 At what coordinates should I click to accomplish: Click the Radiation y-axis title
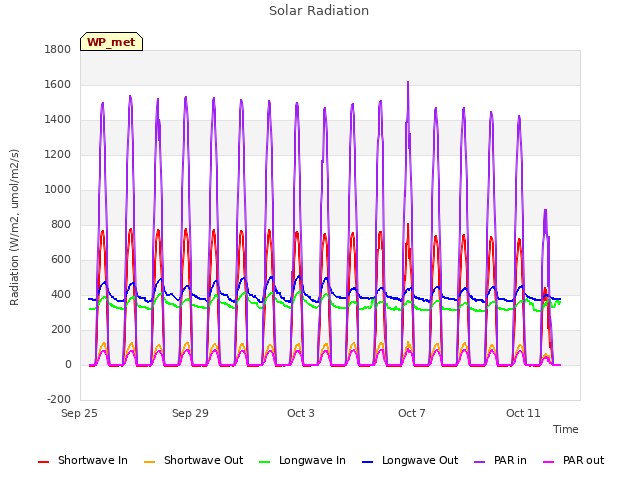[x=14, y=227]
